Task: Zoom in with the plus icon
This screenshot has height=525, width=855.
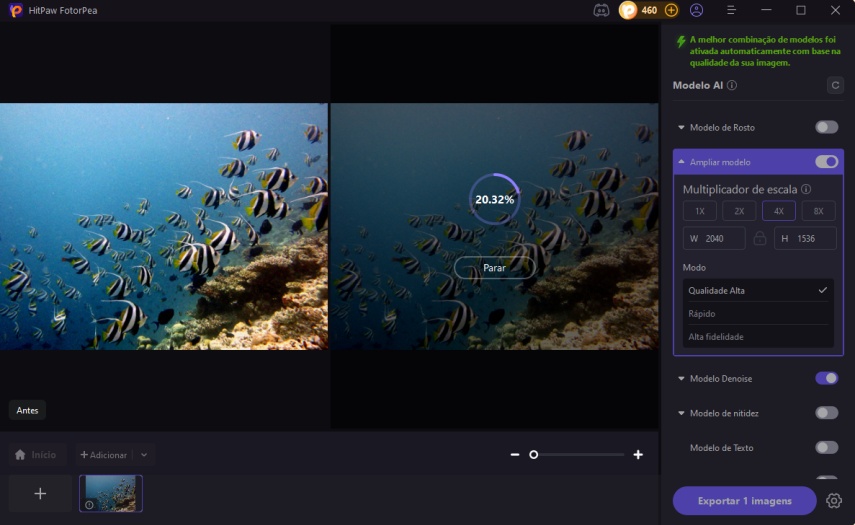Action: [638, 455]
